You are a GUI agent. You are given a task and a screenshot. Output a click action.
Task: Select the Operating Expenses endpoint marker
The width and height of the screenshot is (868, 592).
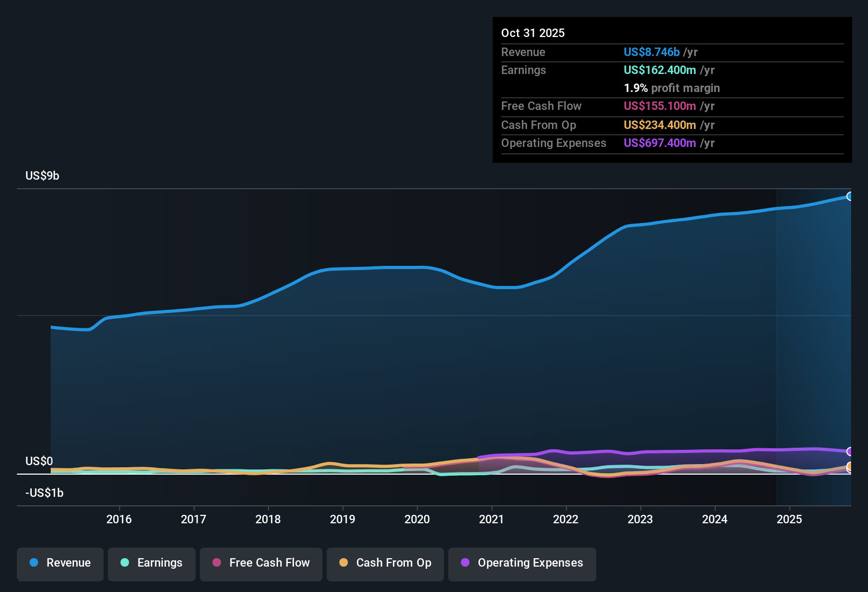click(849, 452)
